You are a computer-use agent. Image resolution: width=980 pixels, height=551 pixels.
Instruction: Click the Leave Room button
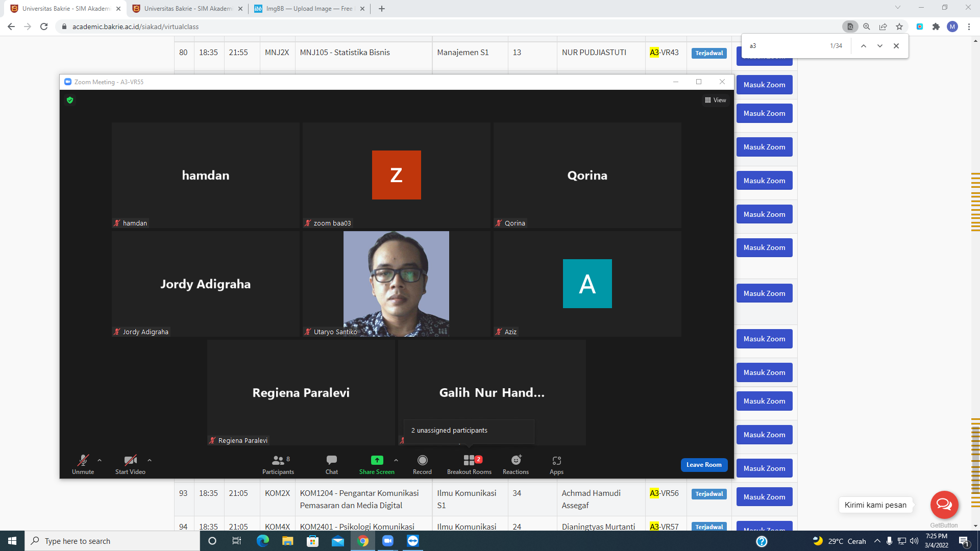(x=704, y=465)
